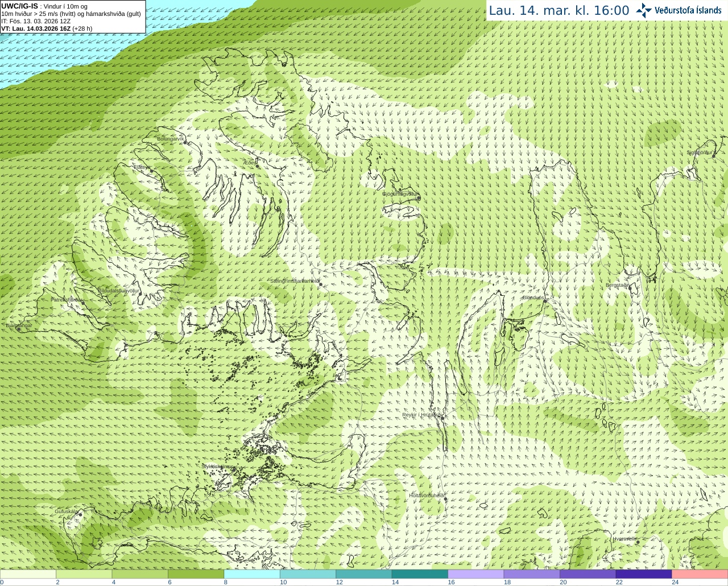Pick the pink above-24 m/s legend swatch
Image resolution: width=728 pixels, height=586 pixels.
(x=700, y=574)
